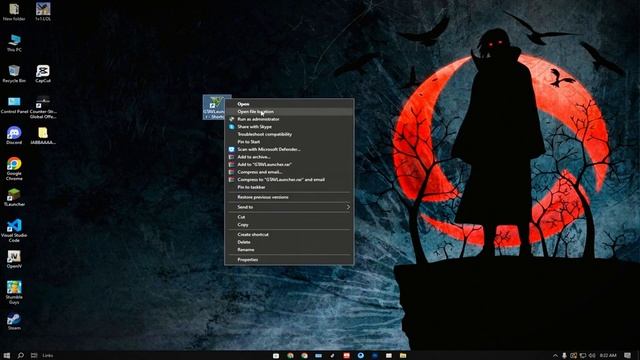Select the 1v1.LOL desktop icon
Screen dimensions: 640x360
[x=43, y=12]
